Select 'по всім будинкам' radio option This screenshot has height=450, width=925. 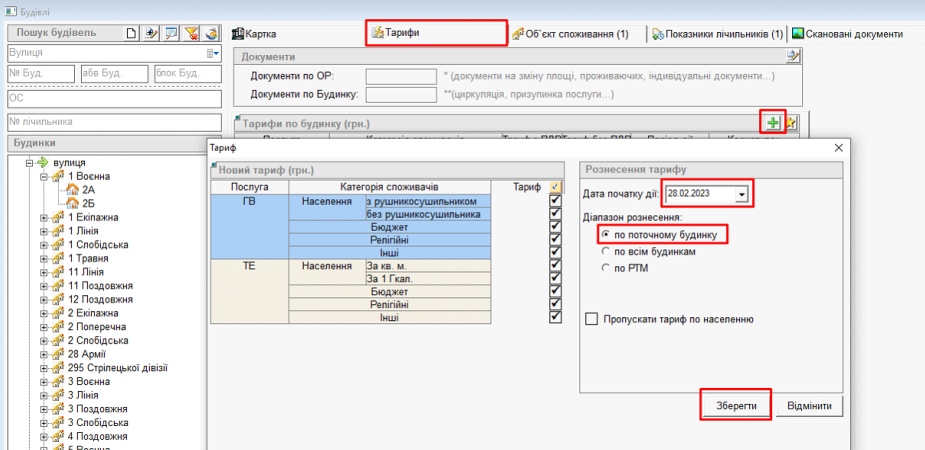click(x=605, y=252)
